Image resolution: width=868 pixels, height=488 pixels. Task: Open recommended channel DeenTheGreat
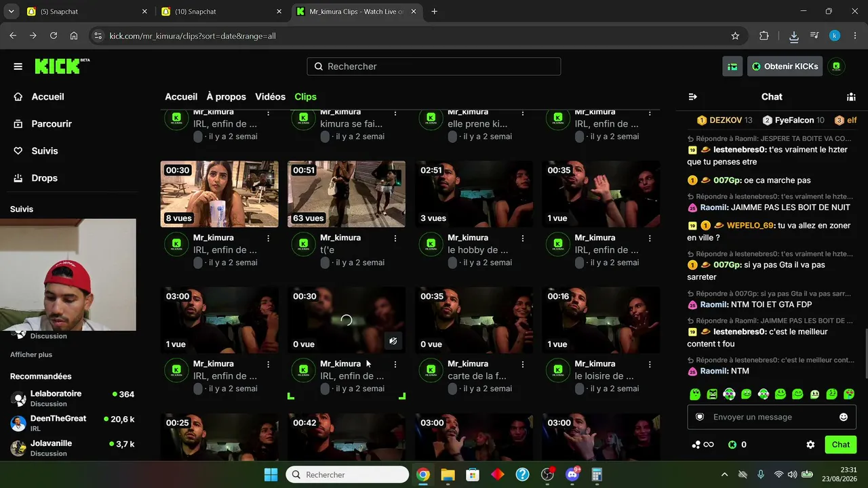tap(73, 423)
